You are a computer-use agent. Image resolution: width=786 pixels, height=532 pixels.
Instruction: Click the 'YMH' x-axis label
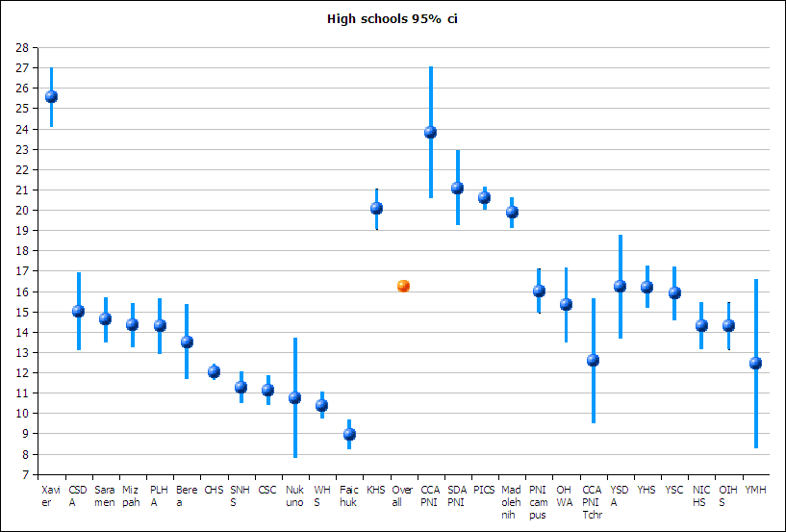pos(755,490)
